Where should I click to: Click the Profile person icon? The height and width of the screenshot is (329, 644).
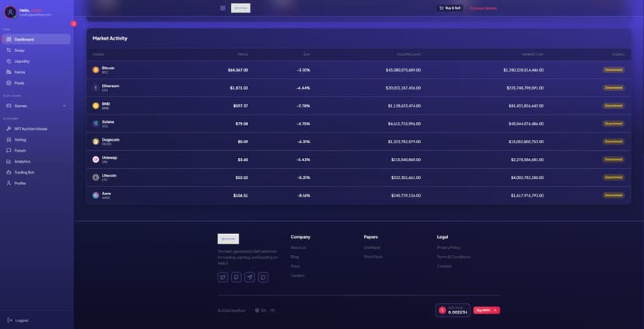pos(9,184)
